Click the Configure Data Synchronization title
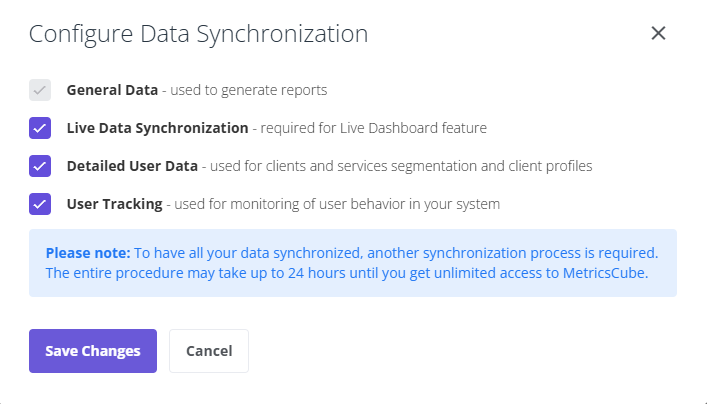This screenshot has width=707, height=404. tap(198, 34)
